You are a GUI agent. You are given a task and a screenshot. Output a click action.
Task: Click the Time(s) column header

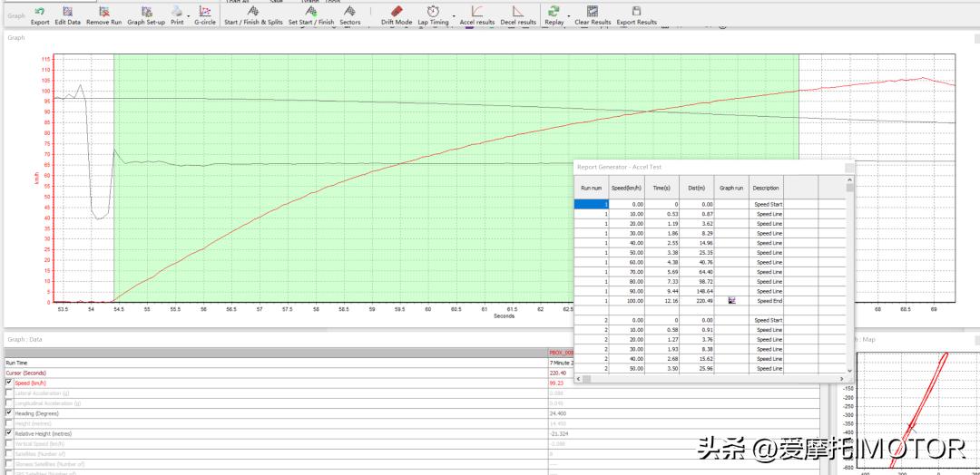(x=661, y=188)
